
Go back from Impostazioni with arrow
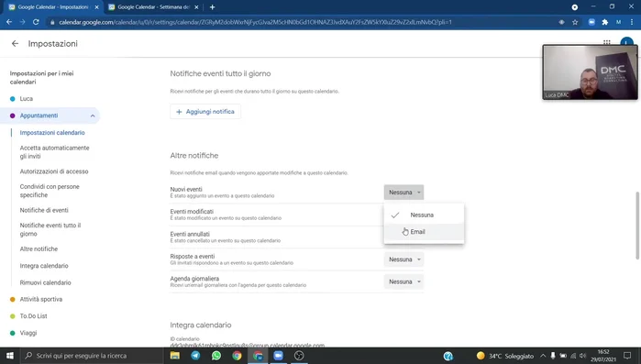pos(15,44)
